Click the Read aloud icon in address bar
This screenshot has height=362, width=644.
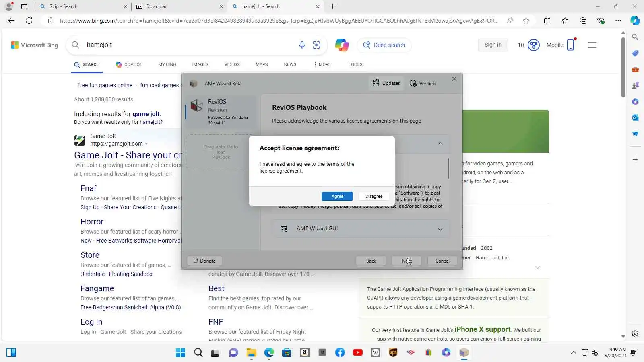(510, 21)
